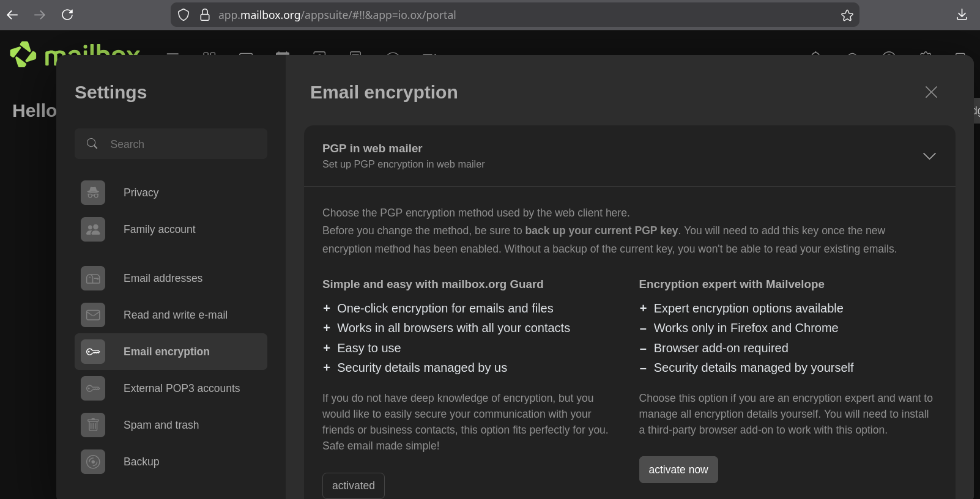Click the External POP3 accounts key icon
Viewport: 980px width, 499px height.
coord(93,388)
